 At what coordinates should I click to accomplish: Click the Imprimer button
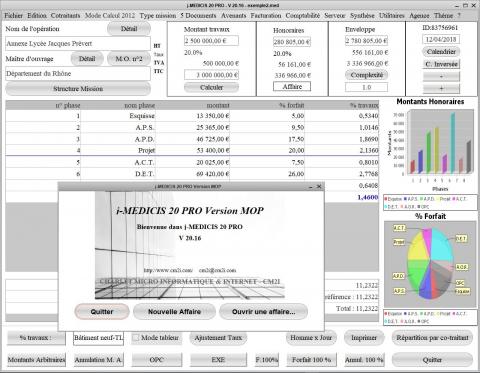[364, 338]
